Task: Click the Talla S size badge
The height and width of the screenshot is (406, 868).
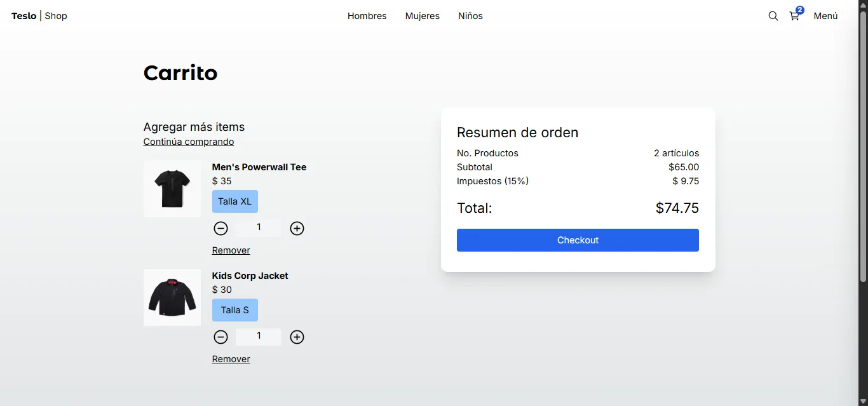Action: point(234,310)
